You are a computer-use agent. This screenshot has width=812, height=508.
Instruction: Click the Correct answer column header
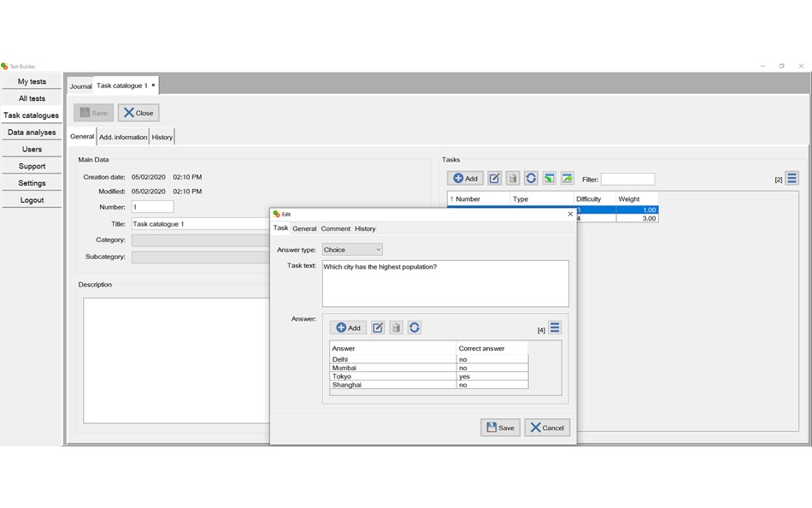(x=492, y=348)
